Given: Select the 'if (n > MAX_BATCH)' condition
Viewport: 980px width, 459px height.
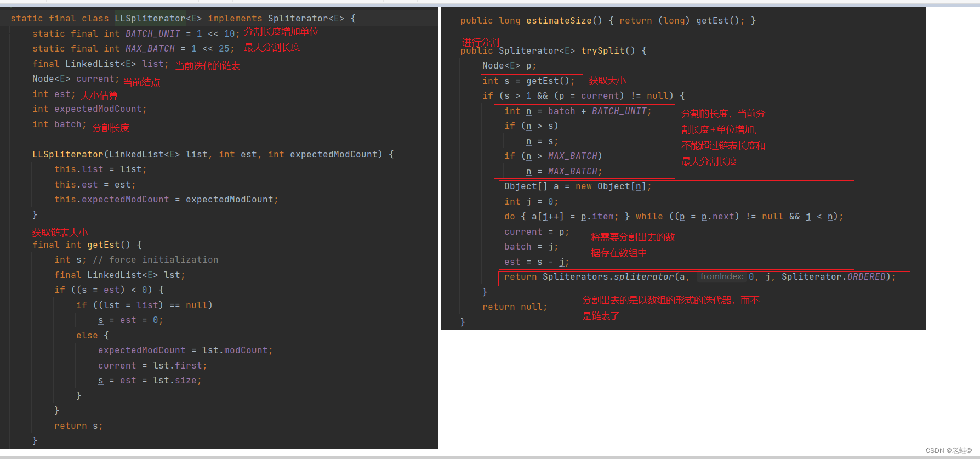Looking at the screenshot, I should click(x=553, y=156).
